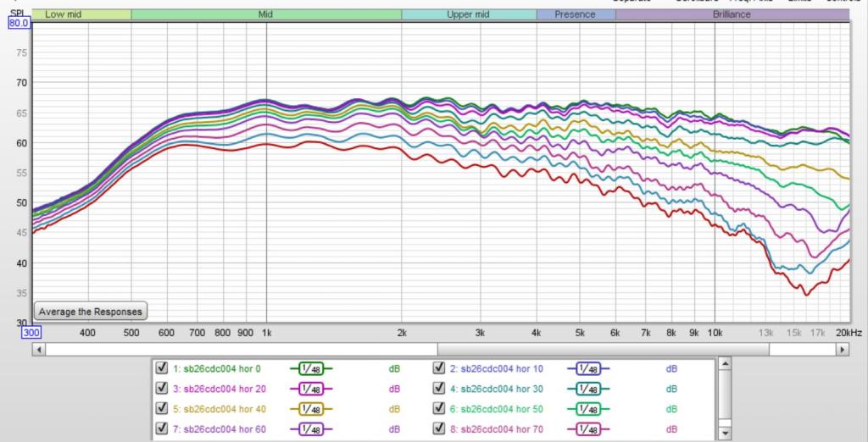
Task: Toggle the sb26cdc004 hor 20 checkbox
Action: (162, 389)
